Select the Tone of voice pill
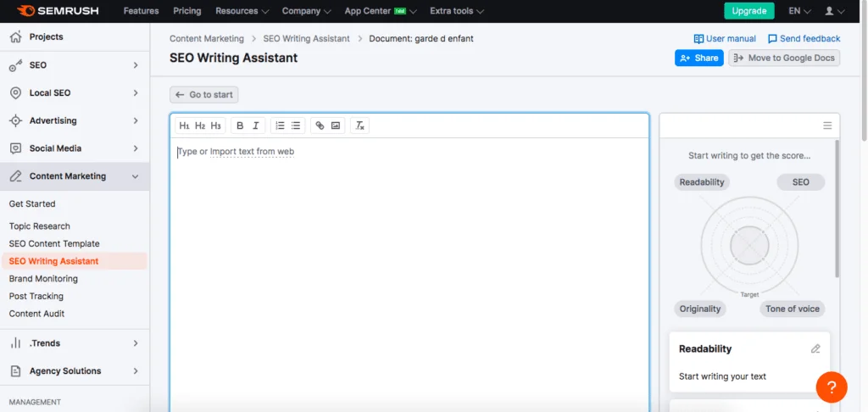The image size is (868, 412). pos(793,309)
